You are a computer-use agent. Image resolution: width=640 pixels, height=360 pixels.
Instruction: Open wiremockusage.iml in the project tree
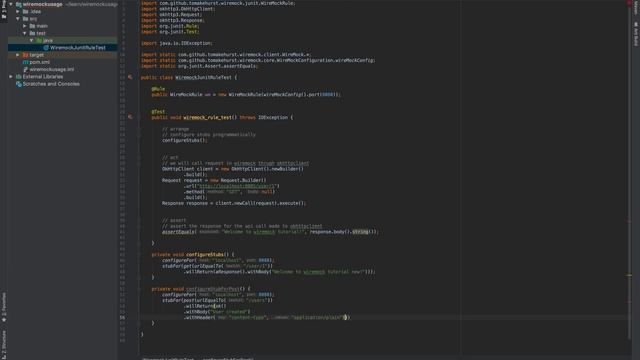[52, 69]
